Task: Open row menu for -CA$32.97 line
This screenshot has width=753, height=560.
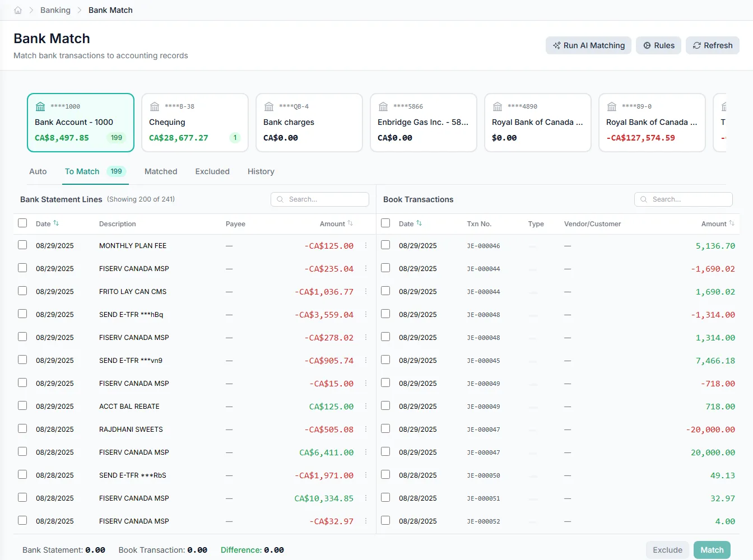Action: [x=366, y=521]
